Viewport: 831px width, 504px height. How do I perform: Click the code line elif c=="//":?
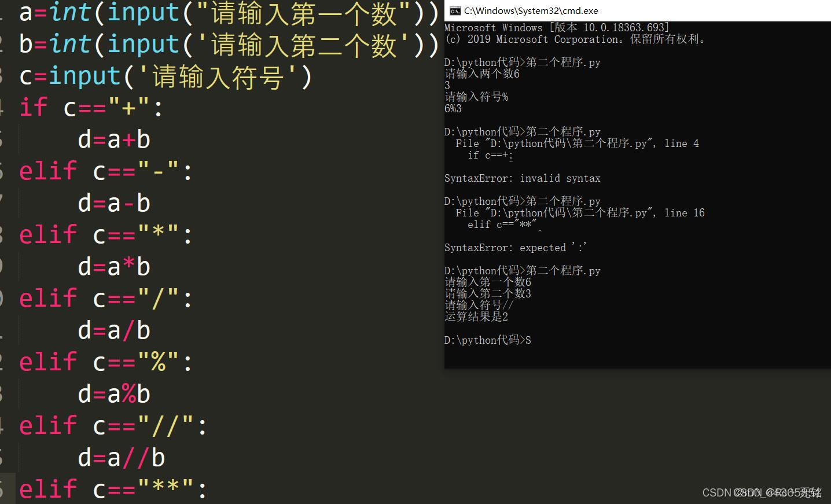coord(113,426)
